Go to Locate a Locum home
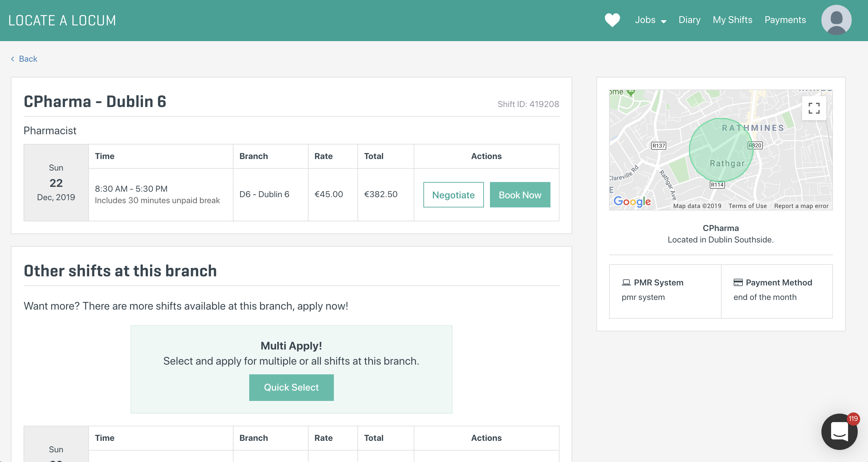The height and width of the screenshot is (462, 868). [62, 21]
